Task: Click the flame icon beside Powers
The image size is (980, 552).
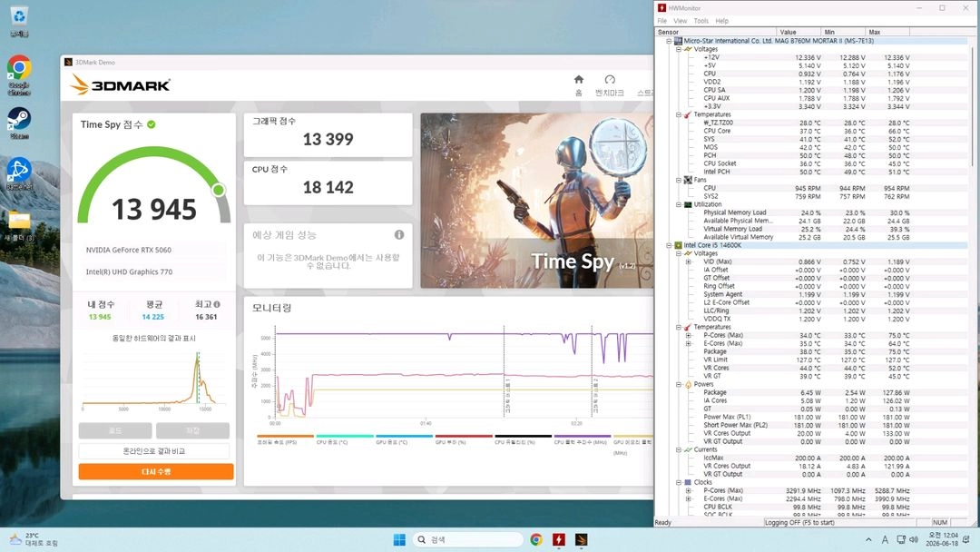Action: pyautogui.click(x=688, y=384)
